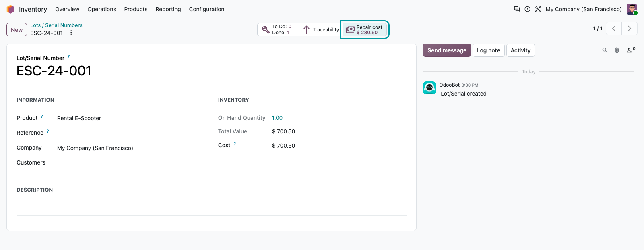The height and width of the screenshot is (250, 644).
Task: Click the Inventory app title
Action: click(x=33, y=9)
